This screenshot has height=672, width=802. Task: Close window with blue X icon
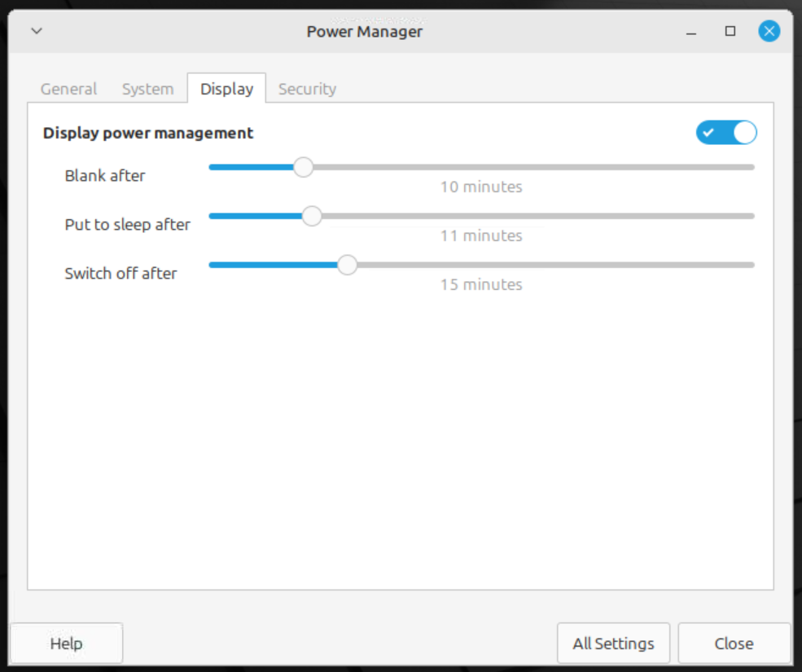click(769, 31)
